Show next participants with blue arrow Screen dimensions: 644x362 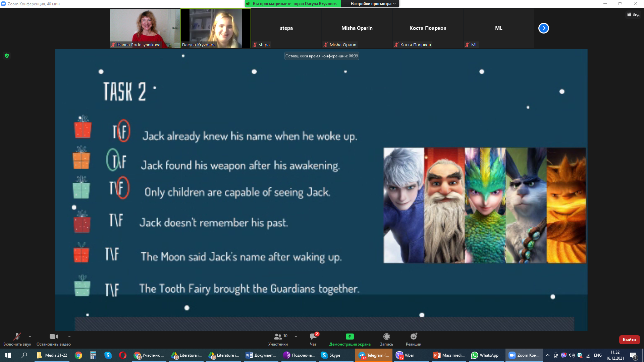[543, 28]
